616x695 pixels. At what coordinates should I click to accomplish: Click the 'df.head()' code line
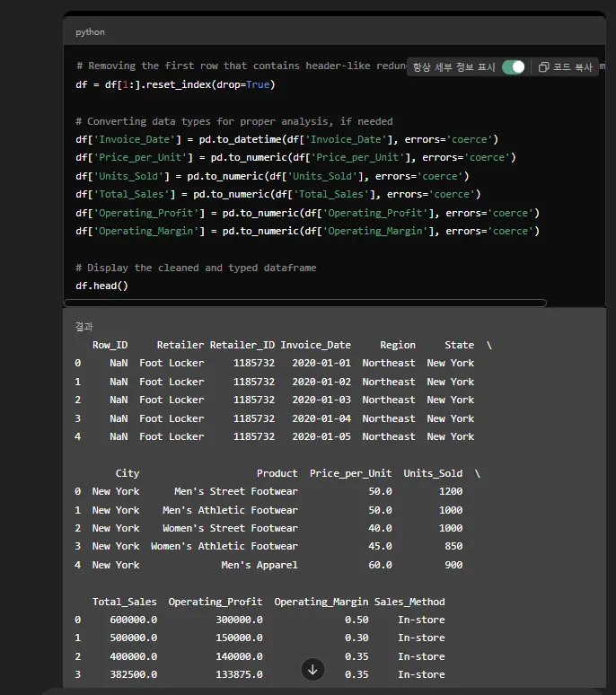click(102, 286)
